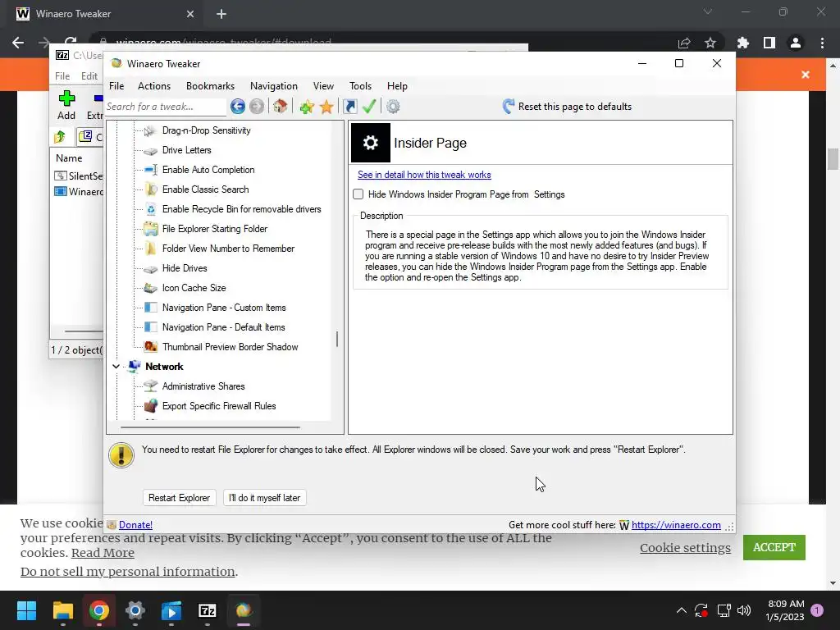Open Settings gear in the taskbar
Screen dimensions: 840x630
[135, 610]
